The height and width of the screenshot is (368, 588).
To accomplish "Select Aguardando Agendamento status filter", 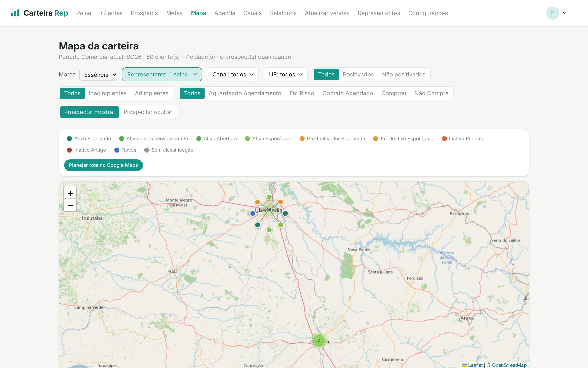I will tap(245, 93).
